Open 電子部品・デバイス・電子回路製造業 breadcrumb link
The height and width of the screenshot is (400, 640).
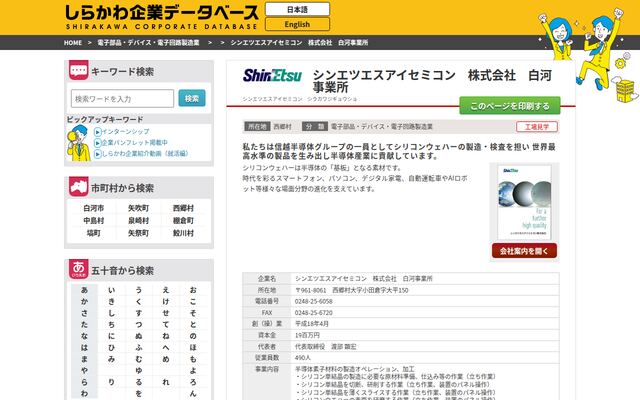(x=148, y=42)
